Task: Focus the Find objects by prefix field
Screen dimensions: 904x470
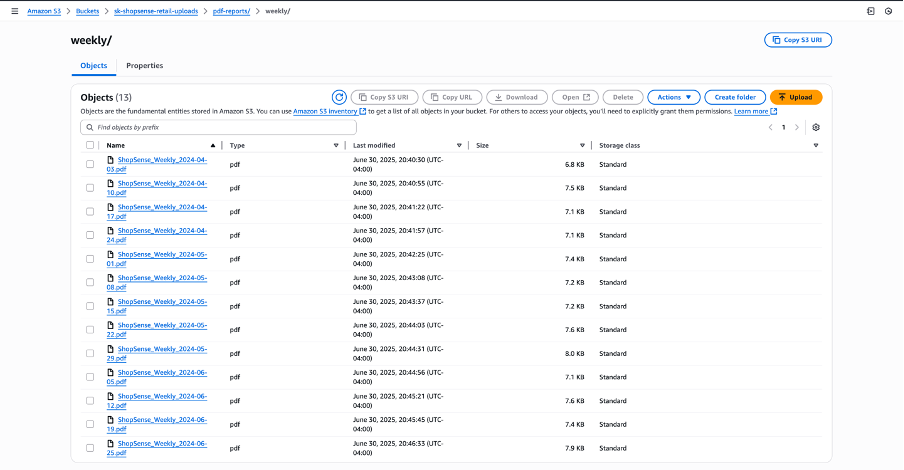Action: click(x=219, y=127)
